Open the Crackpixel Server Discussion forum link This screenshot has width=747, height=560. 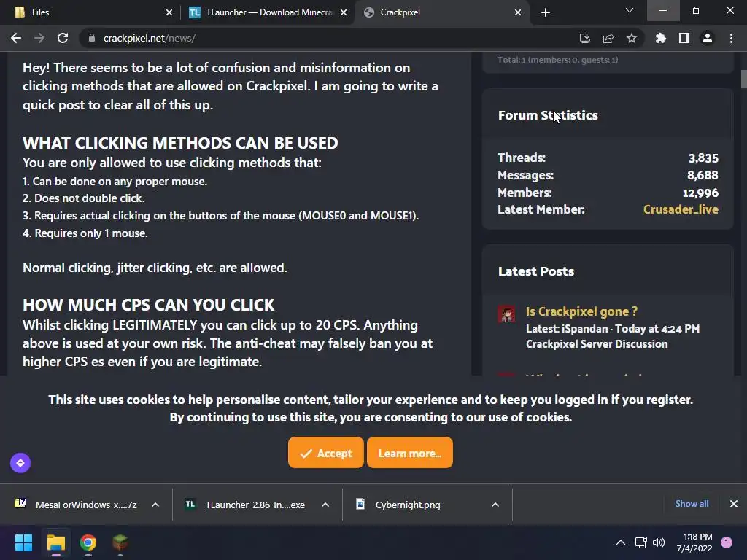(x=597, y=344)
